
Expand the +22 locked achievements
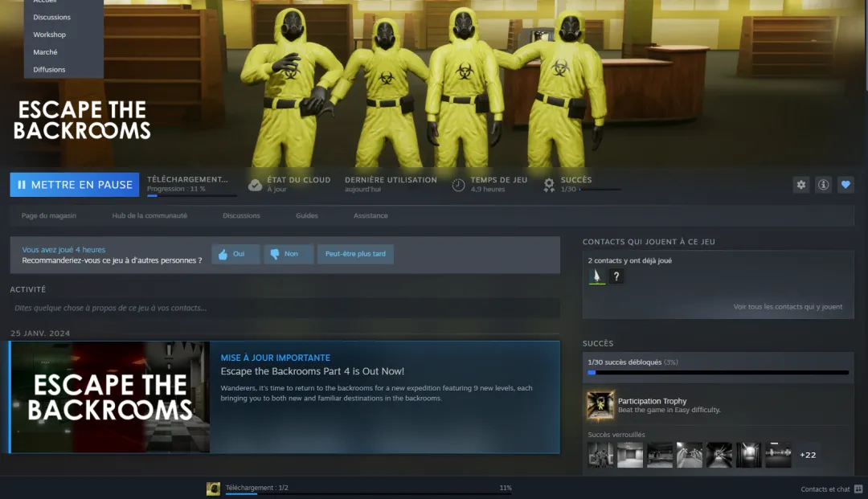pos(808,455)
